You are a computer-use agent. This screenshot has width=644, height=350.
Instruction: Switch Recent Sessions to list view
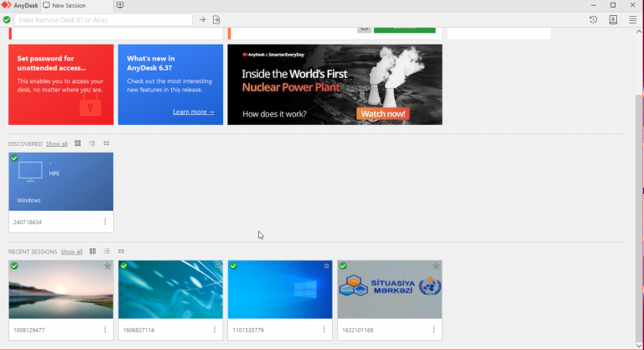tap(106, 251)
